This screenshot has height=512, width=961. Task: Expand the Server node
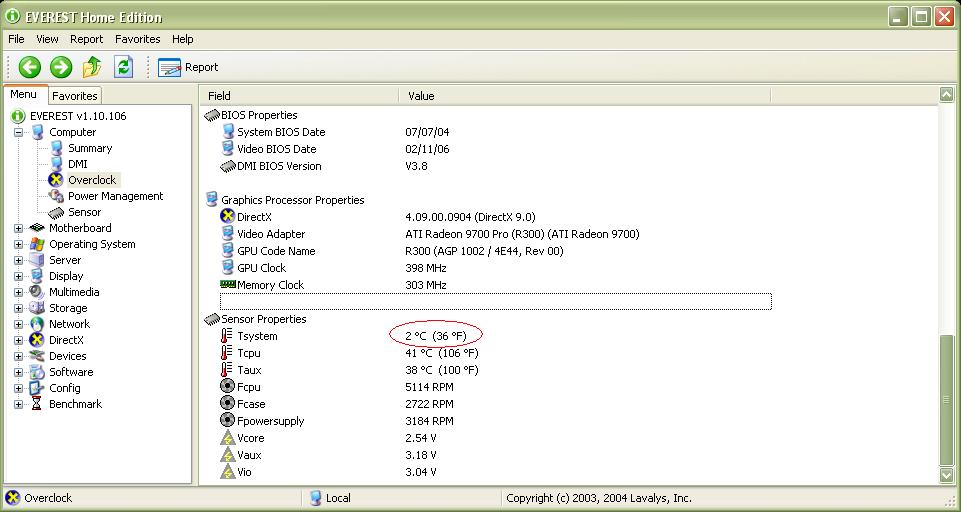pos(18,260)
